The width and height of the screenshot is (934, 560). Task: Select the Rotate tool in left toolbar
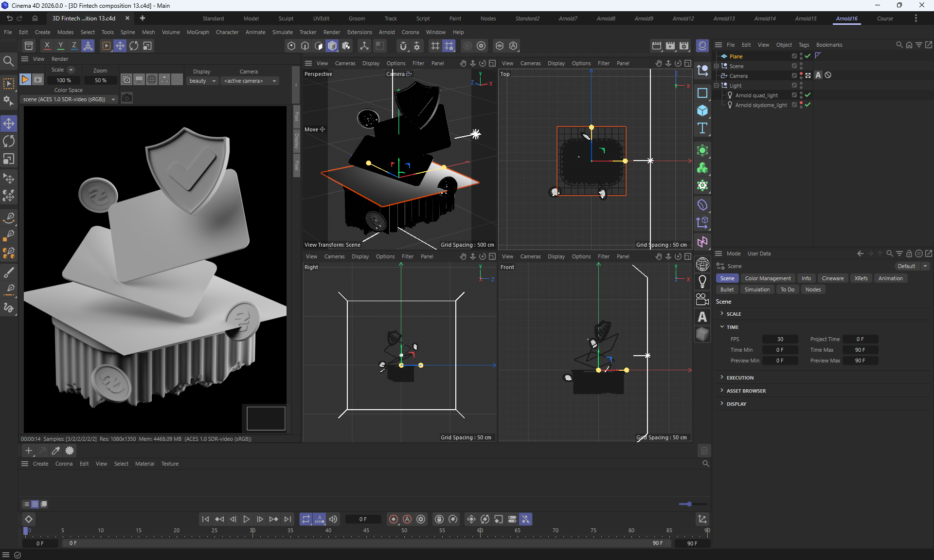[9, 142]
